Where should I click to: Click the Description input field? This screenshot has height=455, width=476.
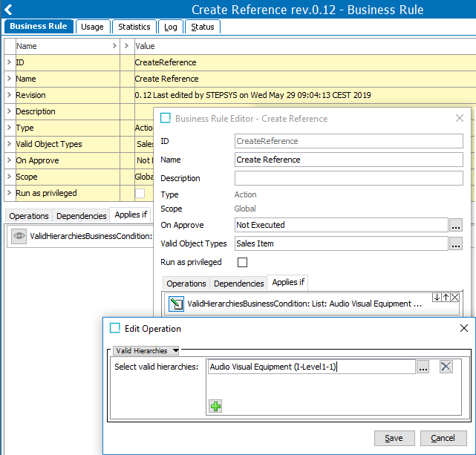tap(348, 178)
